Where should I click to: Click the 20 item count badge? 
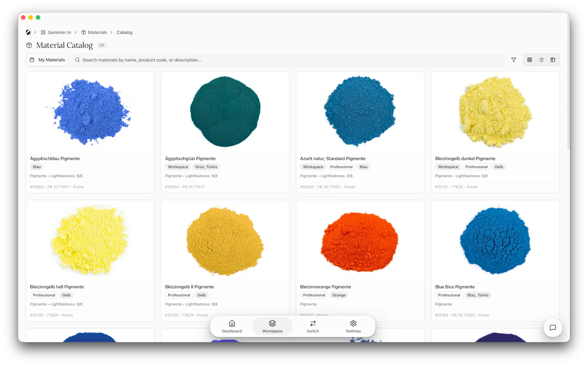coord(102,45)
